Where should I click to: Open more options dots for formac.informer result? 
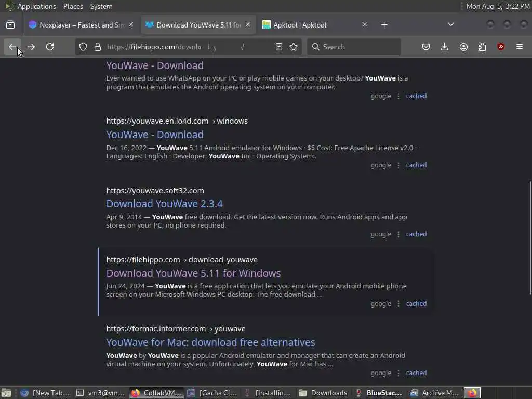[x=398, y=373]
